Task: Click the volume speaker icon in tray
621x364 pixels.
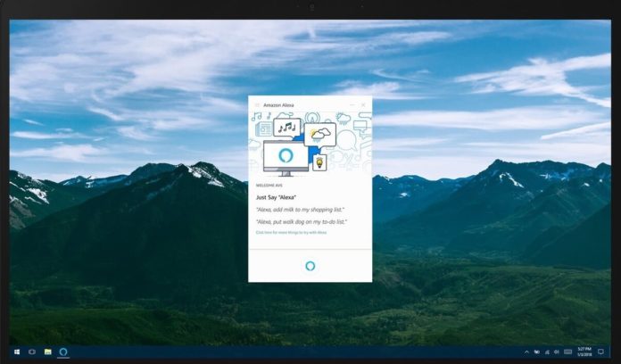Action: pos(557,352)
